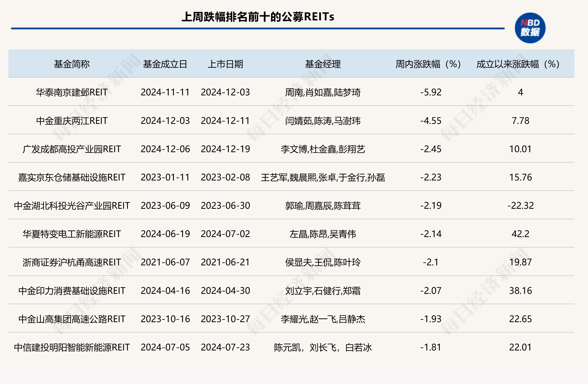Click the -22.32 cumulative change value
The width and height of the screenshot is (588, 384).
(521, 206)
